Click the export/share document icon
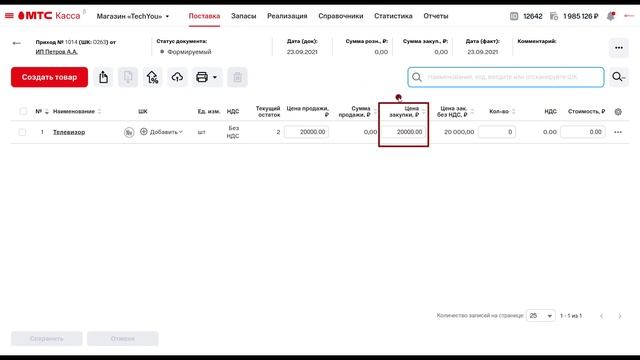640x360 pixels. tap(103, 77)
